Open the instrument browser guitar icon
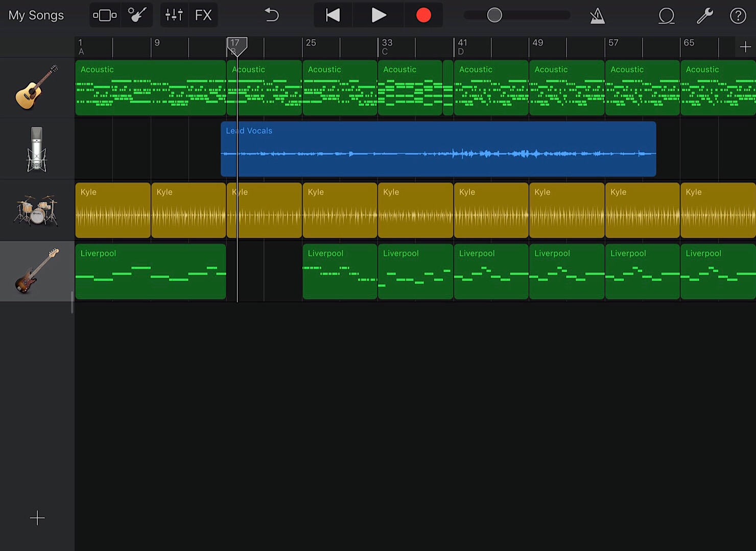 point(137,15)
